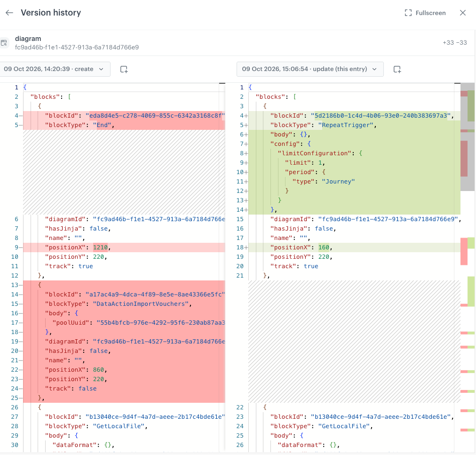Close the Version history panel

pyautogui.click(x=463, y=13)
